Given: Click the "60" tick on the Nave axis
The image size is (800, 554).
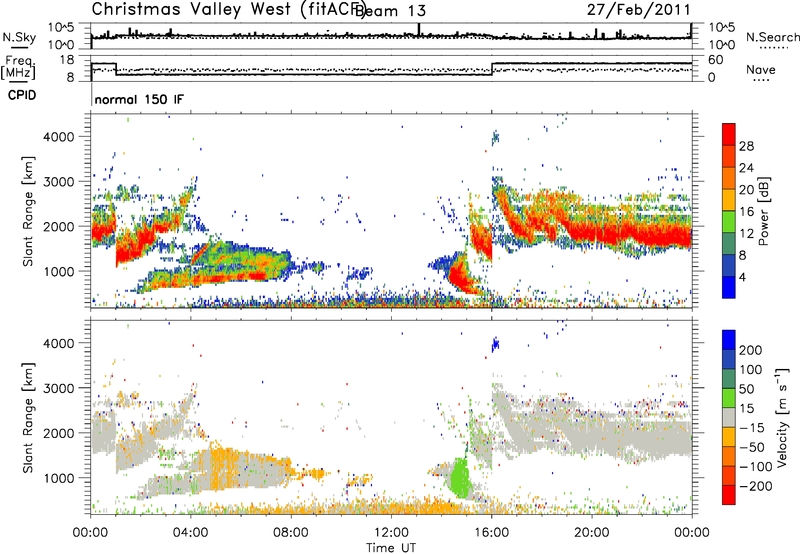Looking at the screenshot, I should 716,60.
